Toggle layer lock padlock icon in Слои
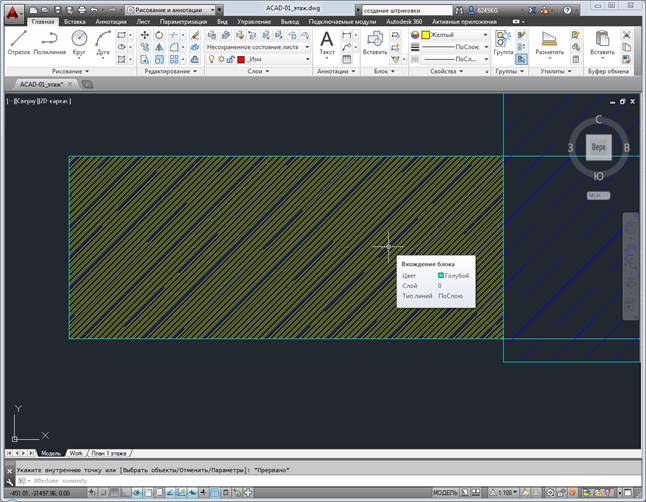Viewport: 646px width, 502px height. (230, 59)
